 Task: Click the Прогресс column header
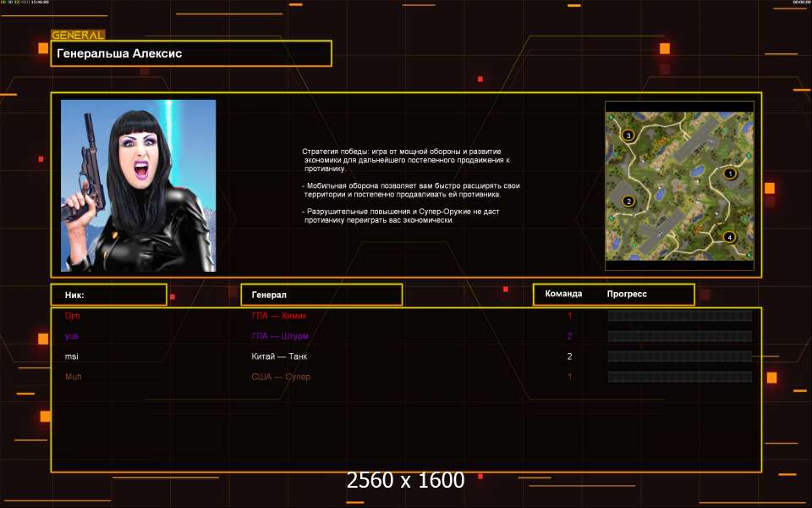[x=627, y=294]
